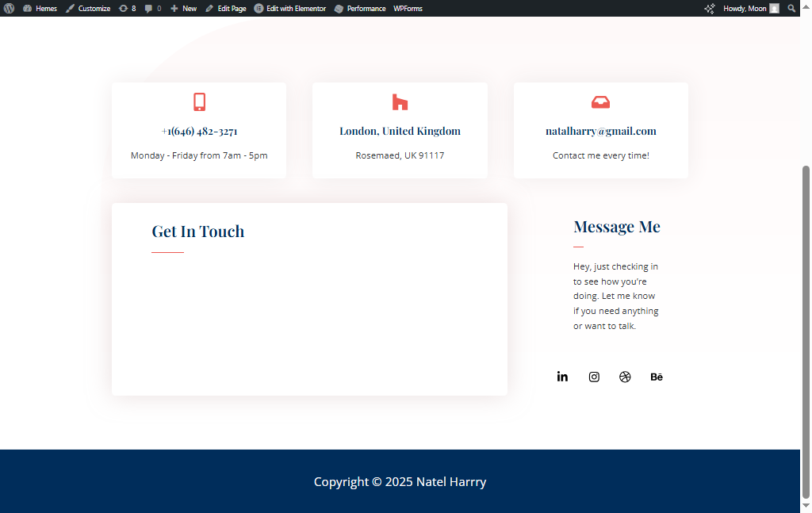Click Edit Page in the toolbar
The image size is (812, 513).
coord(226,8)
